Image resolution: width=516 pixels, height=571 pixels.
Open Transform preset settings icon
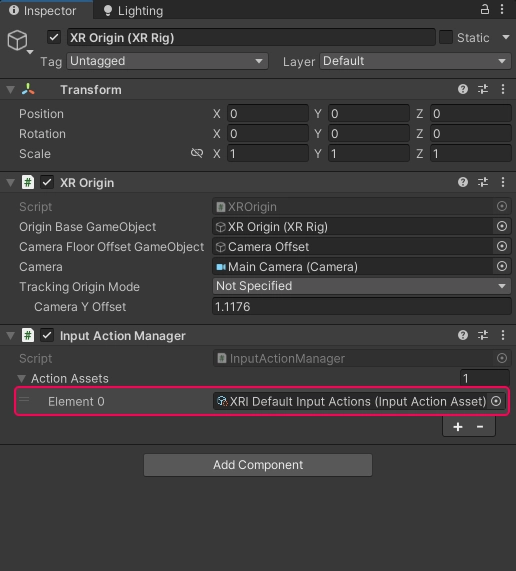coord(483,89)
